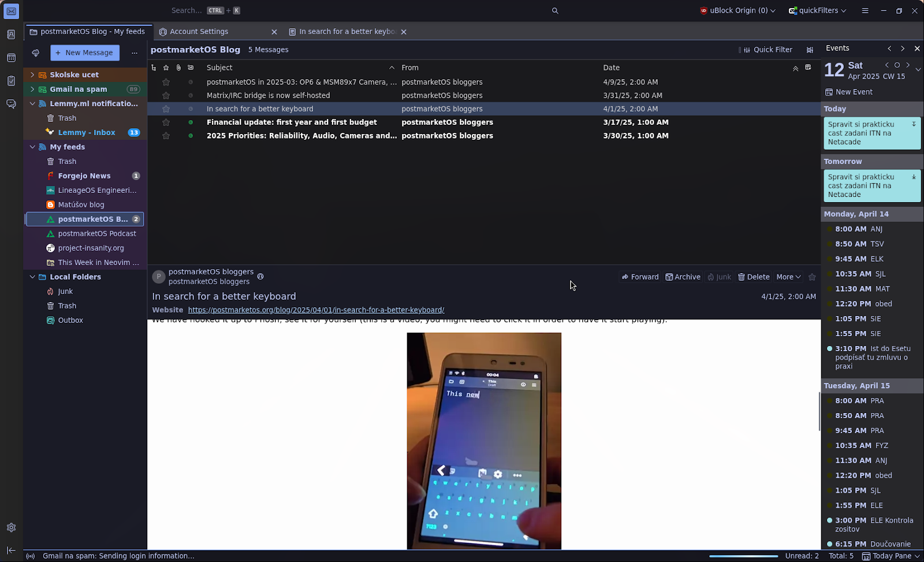
Task: Open message list display options
Action: tap(810, 50)
